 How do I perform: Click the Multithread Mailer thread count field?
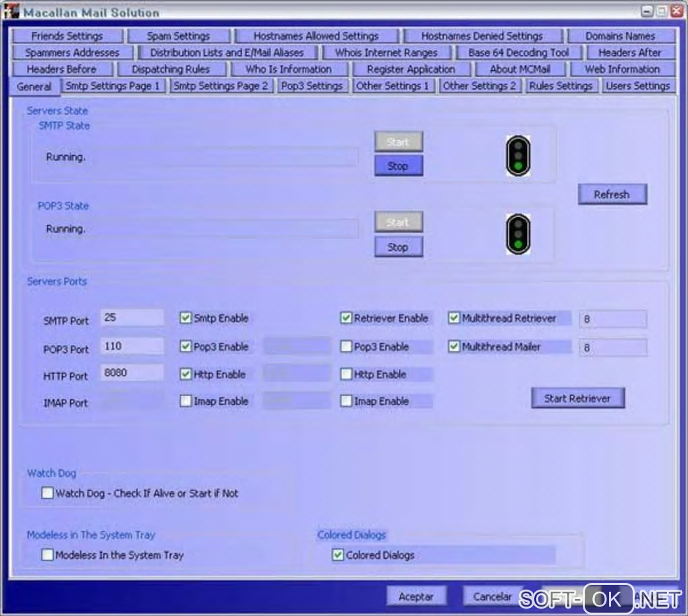coord(613,347)
